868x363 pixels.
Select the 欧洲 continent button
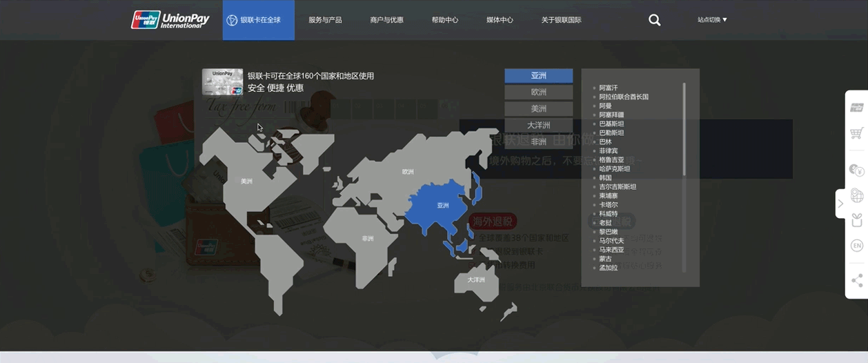pyautogui.click(x=539, y=92)
